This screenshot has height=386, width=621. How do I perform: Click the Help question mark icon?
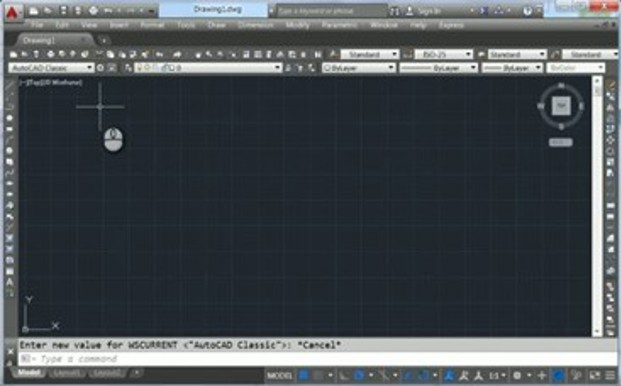(527, 11)
